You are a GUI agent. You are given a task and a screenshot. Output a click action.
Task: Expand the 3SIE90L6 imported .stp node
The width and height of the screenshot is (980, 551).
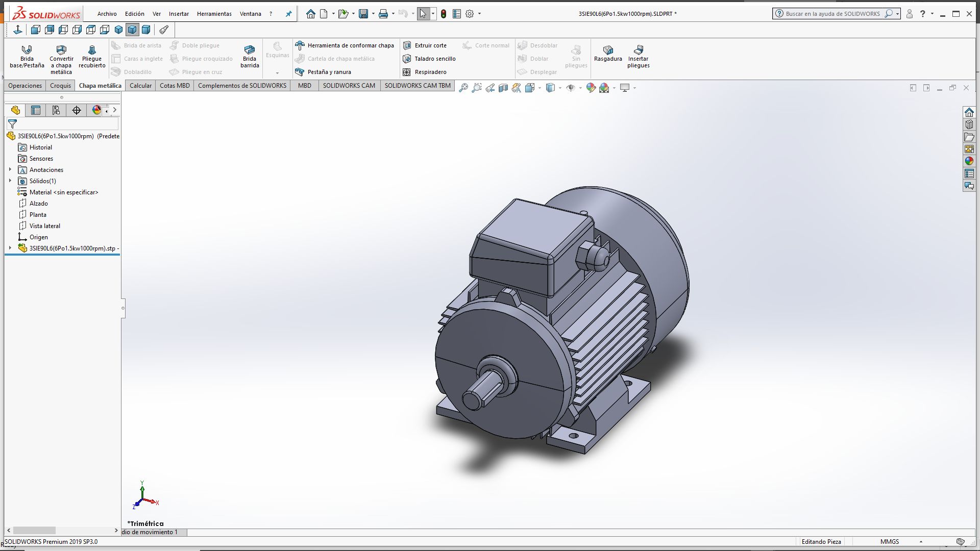10,248
